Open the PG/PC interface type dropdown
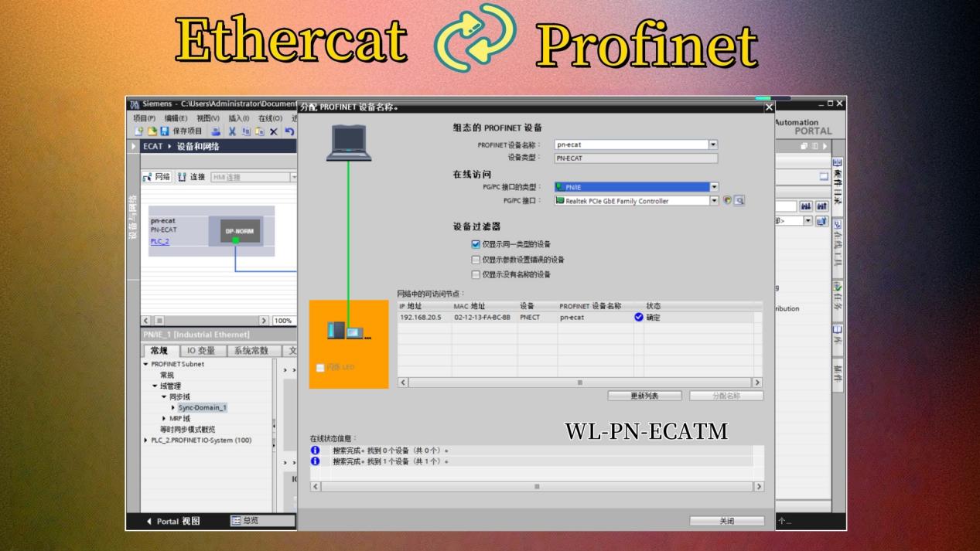The width and height of the screenshot is (980, 551). (x=714, y=187)
